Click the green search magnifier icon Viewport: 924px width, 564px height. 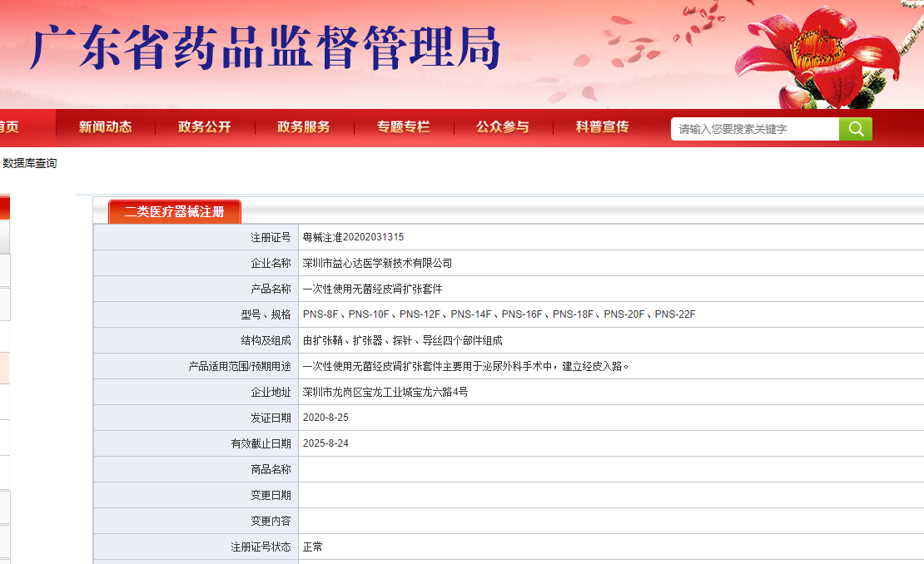(x=855, y=129)
